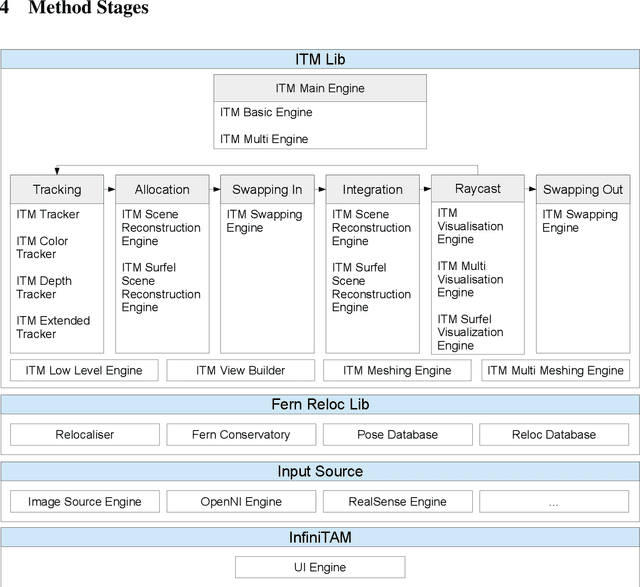Image resolution: width=640 pixels, height=587 pixels.
Task: Click the Swapping In stage box
Action: pos(267,189)
